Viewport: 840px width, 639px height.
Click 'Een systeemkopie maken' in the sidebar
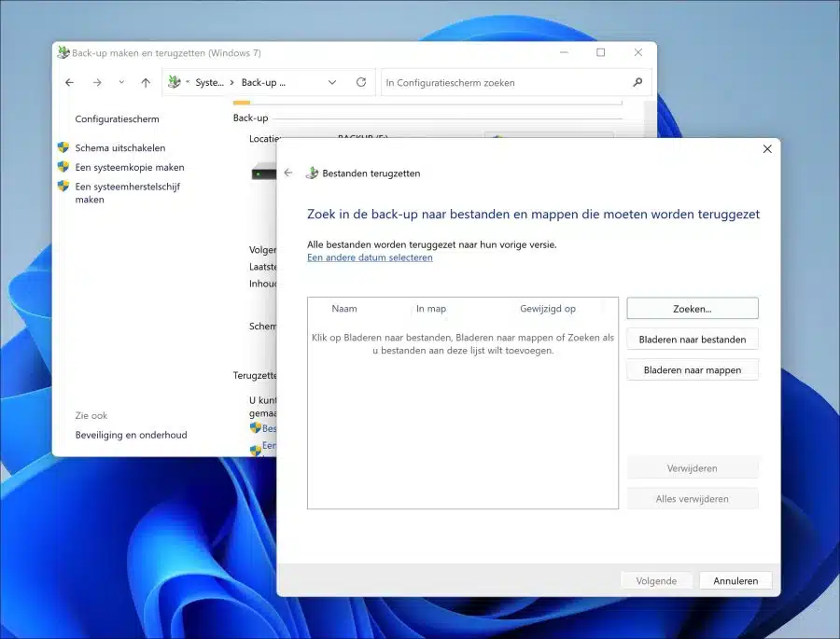click(x=130, y=167)
